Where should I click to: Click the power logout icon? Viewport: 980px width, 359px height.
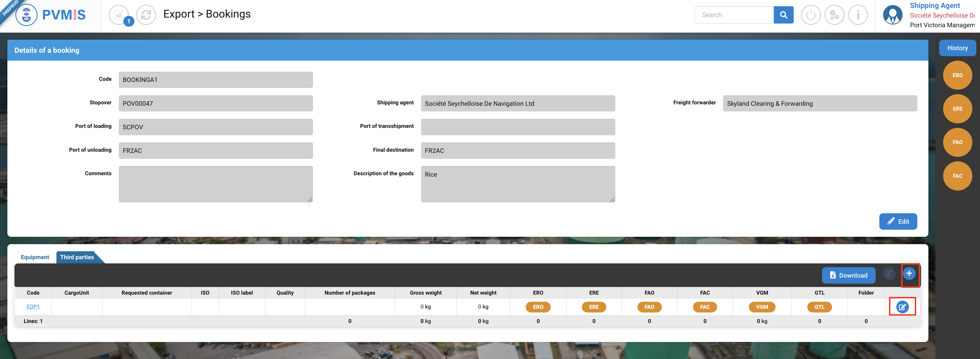coord(811,15)
